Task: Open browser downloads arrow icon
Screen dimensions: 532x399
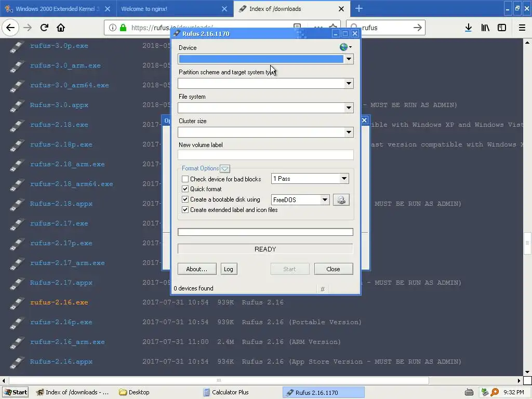Action: [x=468, y=28]
